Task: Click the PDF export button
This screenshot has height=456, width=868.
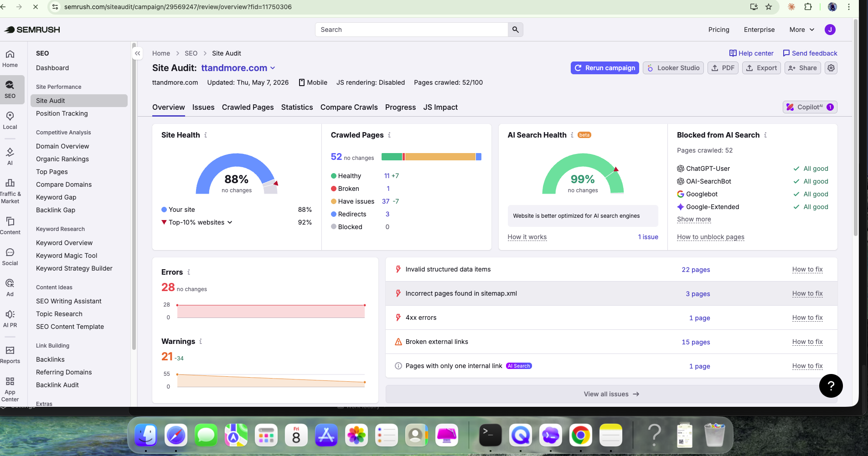Action: [723, 68]
